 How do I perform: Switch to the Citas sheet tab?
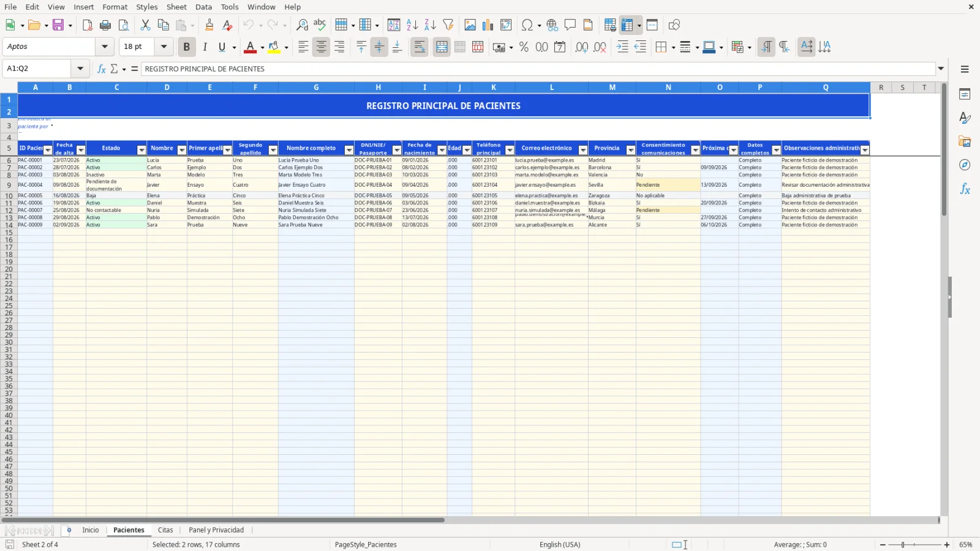click(165, 530)
